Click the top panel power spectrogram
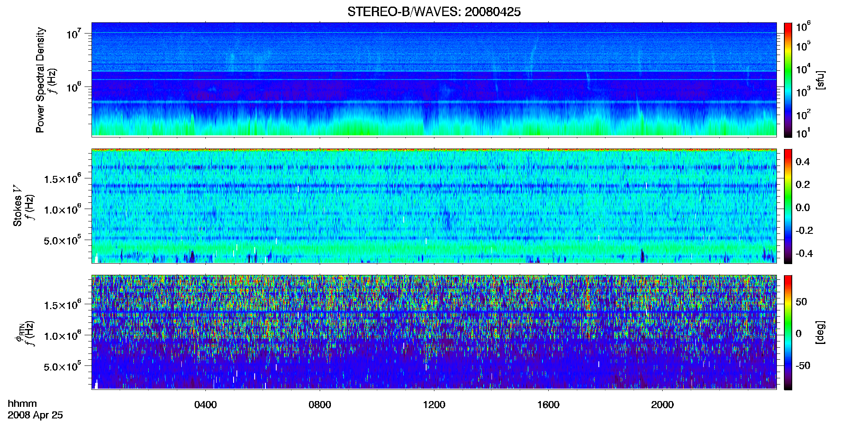 [434, 79]
